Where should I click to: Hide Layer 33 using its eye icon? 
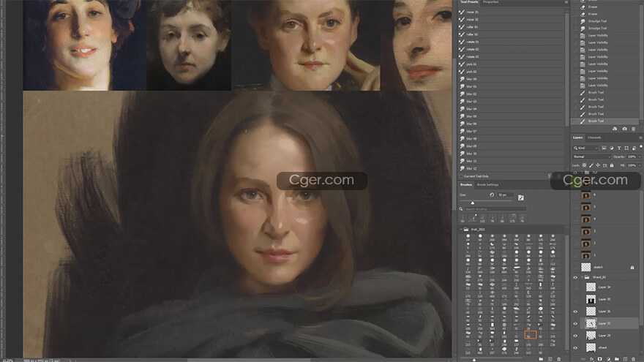(575, 323)
